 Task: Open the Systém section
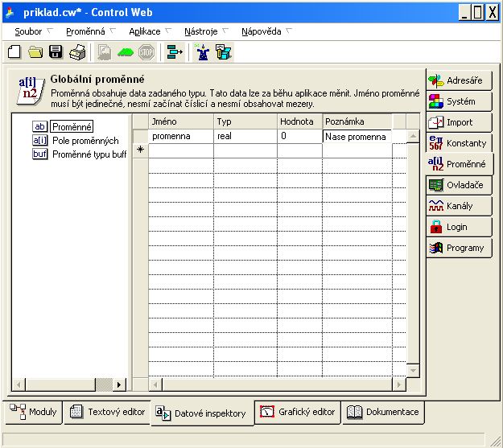(x=459, y=101)
